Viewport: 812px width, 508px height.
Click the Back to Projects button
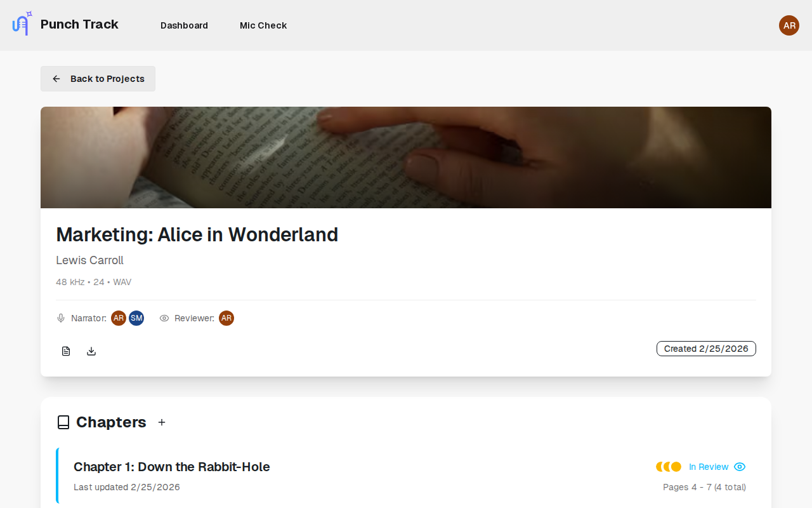98,79
